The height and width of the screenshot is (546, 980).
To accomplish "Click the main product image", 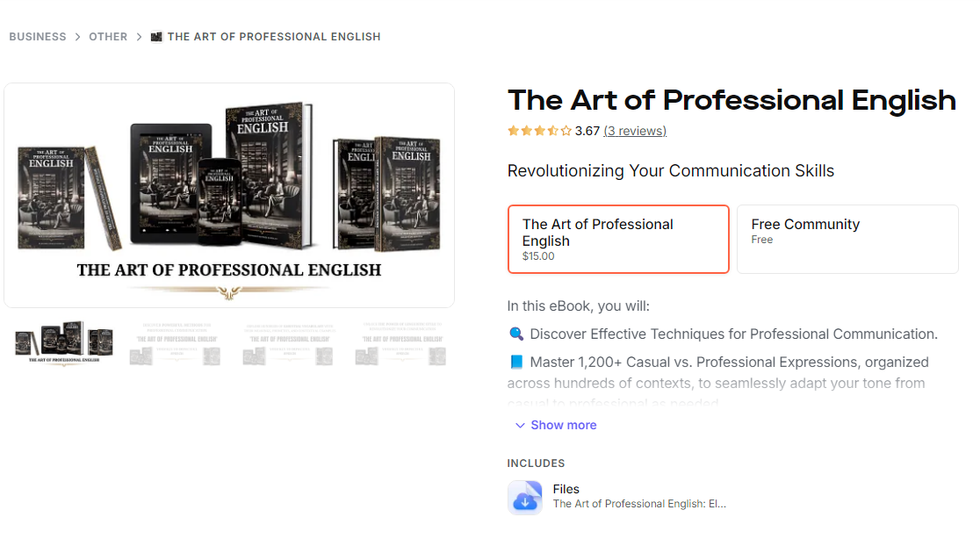I will pyautogui.click(x=229, y=195).
